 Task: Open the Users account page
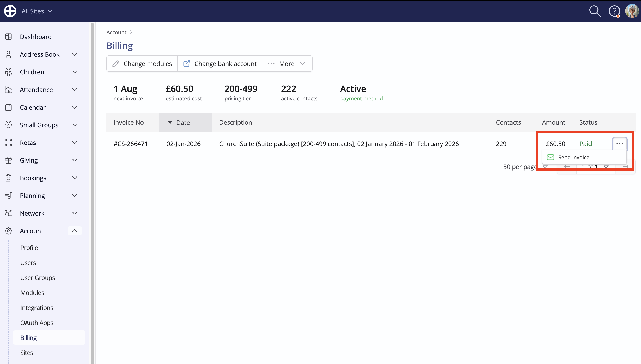tap(28, 263)
